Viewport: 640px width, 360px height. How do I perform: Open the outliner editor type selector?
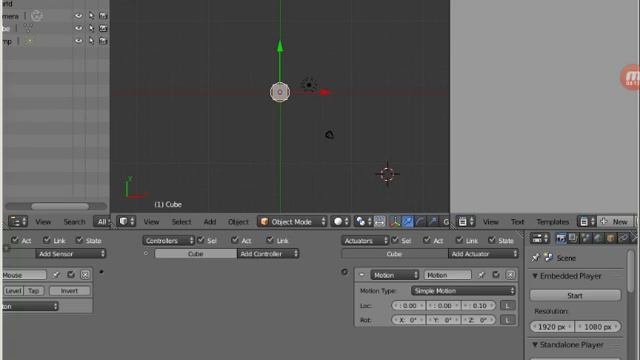tap(18, 222)
